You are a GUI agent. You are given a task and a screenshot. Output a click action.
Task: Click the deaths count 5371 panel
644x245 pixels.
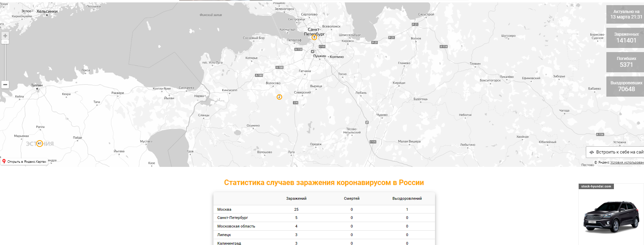click(x=625, y=62)
